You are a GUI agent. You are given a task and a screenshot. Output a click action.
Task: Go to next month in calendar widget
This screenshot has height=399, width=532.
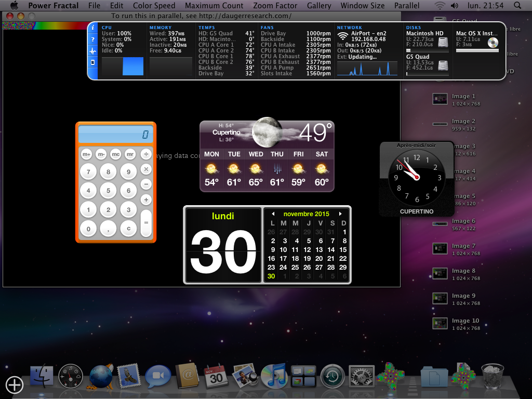coord(340,214)
